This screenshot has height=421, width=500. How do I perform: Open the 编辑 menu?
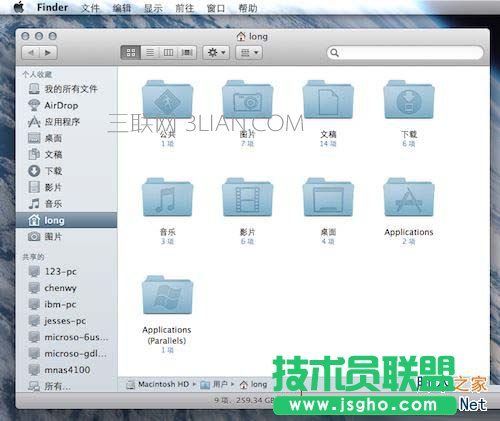(x=121, y=8)
